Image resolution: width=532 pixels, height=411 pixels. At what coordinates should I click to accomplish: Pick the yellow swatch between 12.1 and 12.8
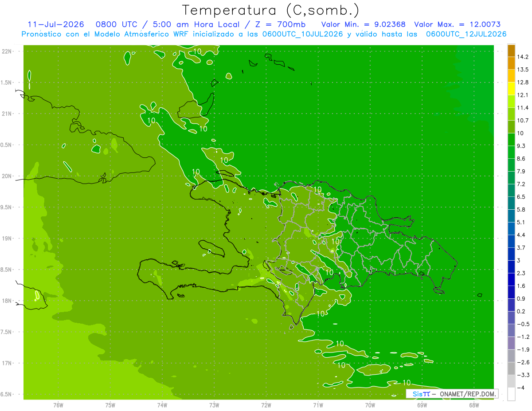pyautogui.click(x=511, y=89)
